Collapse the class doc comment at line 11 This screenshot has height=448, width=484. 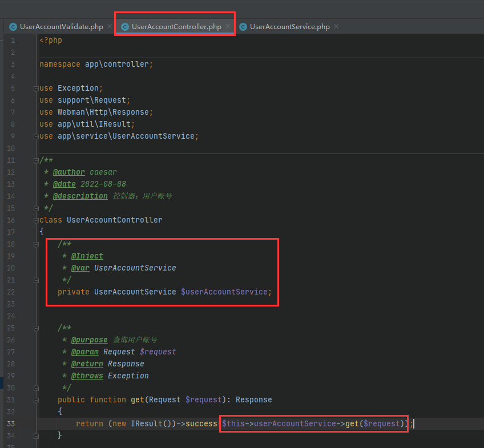tap(36, 160)
